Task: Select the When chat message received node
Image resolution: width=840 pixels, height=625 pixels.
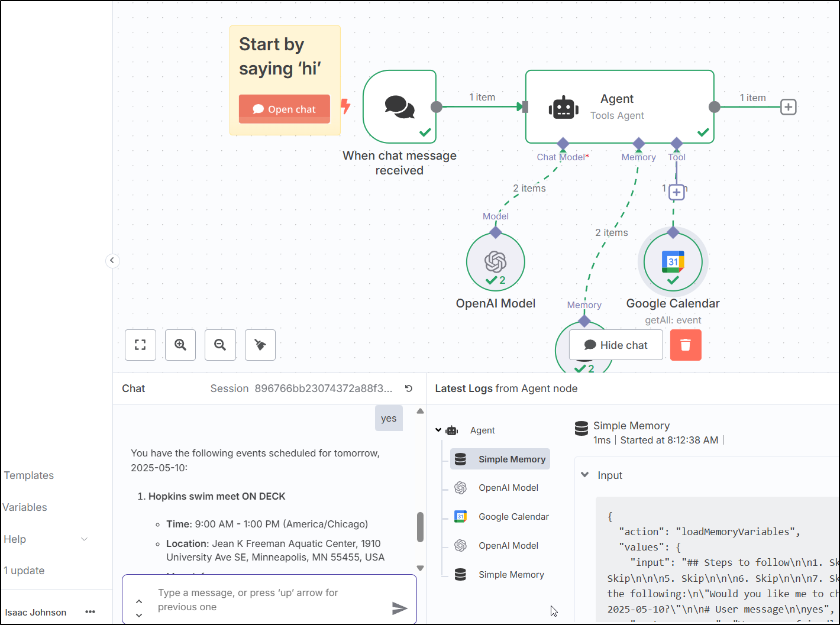Action: [x=399, y=107]
